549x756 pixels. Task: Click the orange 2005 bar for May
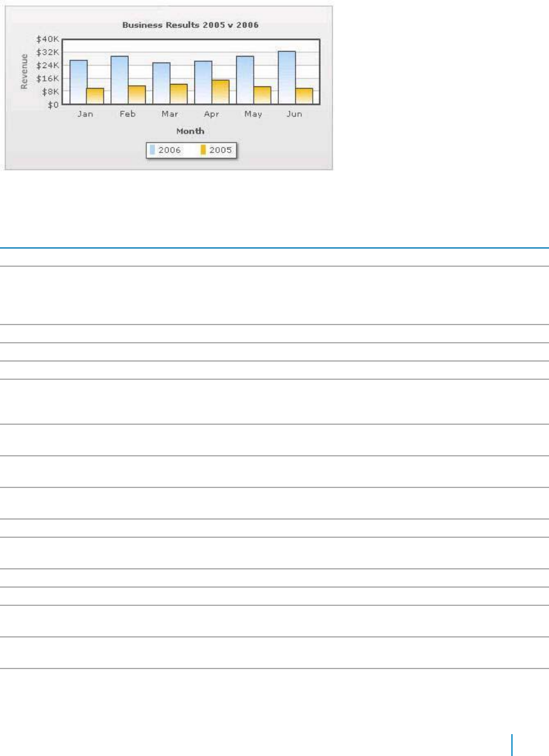point(262,95)
